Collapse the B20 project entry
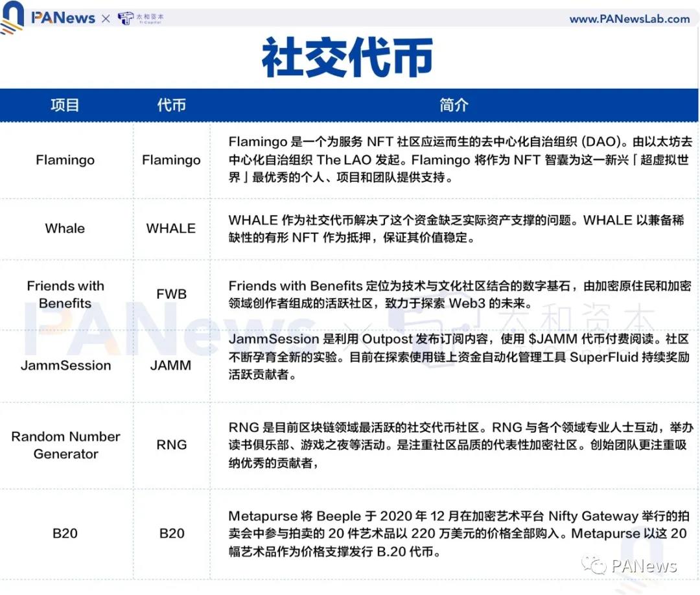Image resolution: width=700 pixels, height=595 pixels. 65,533
